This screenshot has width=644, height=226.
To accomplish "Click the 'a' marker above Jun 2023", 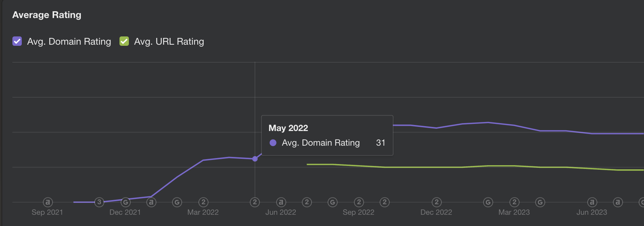I will pos(592,202).
